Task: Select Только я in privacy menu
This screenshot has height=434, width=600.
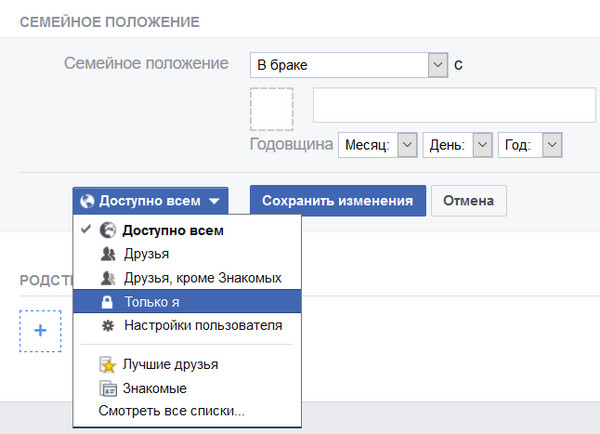Action: point(153,302)
